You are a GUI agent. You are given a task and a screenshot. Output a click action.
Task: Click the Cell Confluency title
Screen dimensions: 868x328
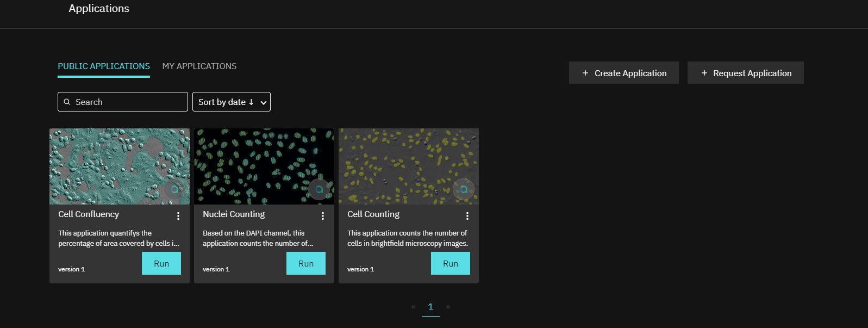(89, 214)
